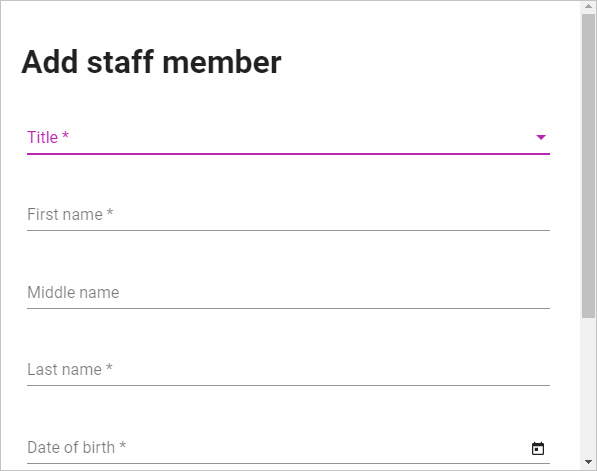
Task: Click the asterisk next to Last name
Action: (109, 367)
